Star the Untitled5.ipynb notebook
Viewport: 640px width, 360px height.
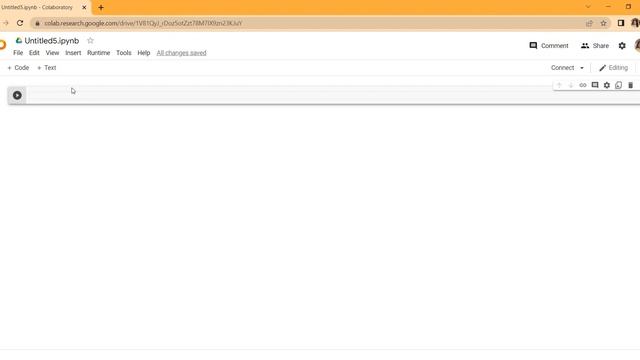point(90,40)
